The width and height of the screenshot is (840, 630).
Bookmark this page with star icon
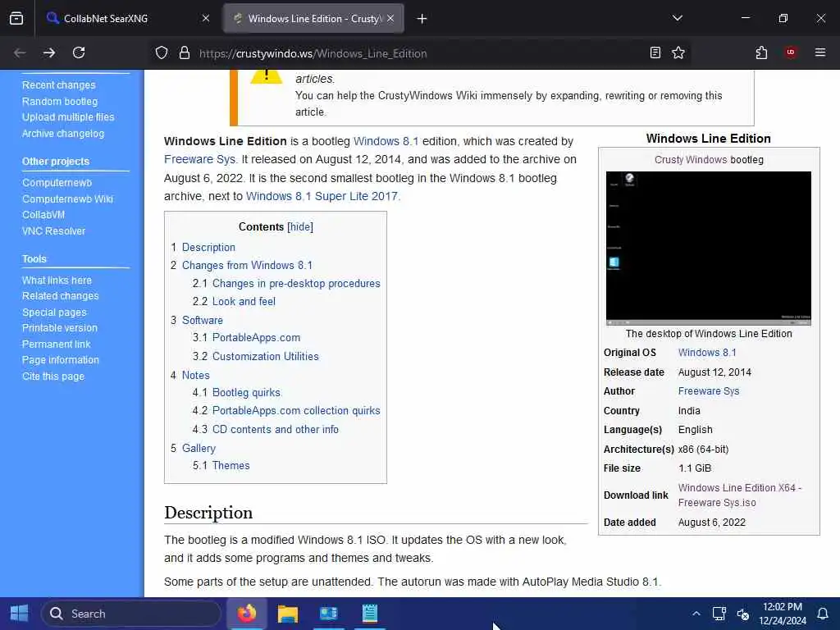[x=678, y=52]
